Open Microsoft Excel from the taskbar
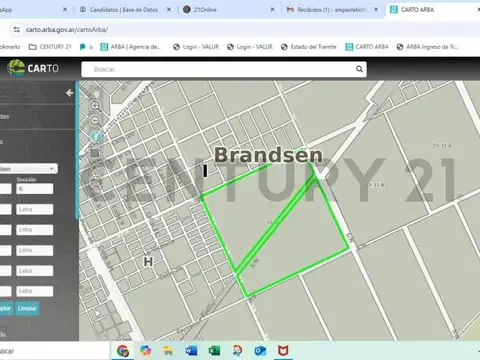The height and width of the screenshot is (360, 480). (x=214, y=351)
